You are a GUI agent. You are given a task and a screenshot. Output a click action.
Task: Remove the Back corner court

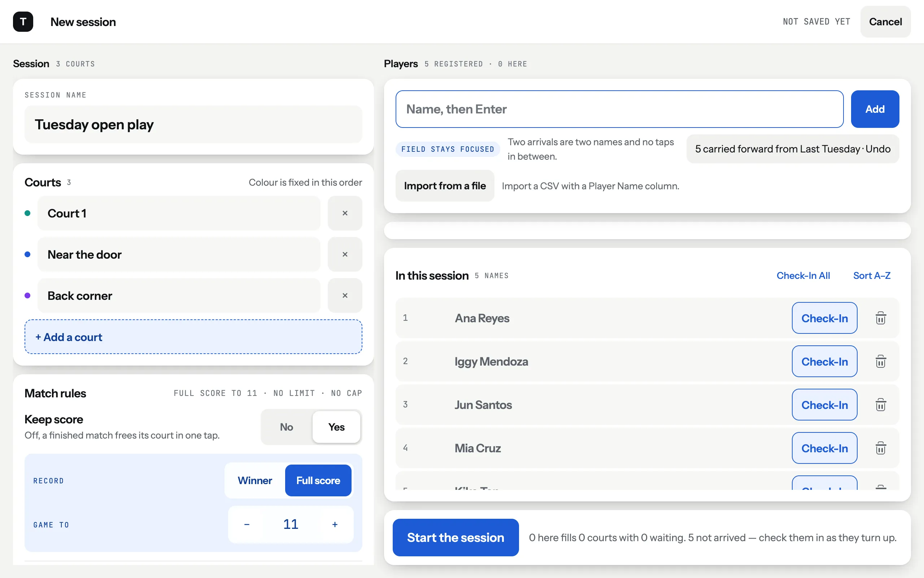point(345,296)
